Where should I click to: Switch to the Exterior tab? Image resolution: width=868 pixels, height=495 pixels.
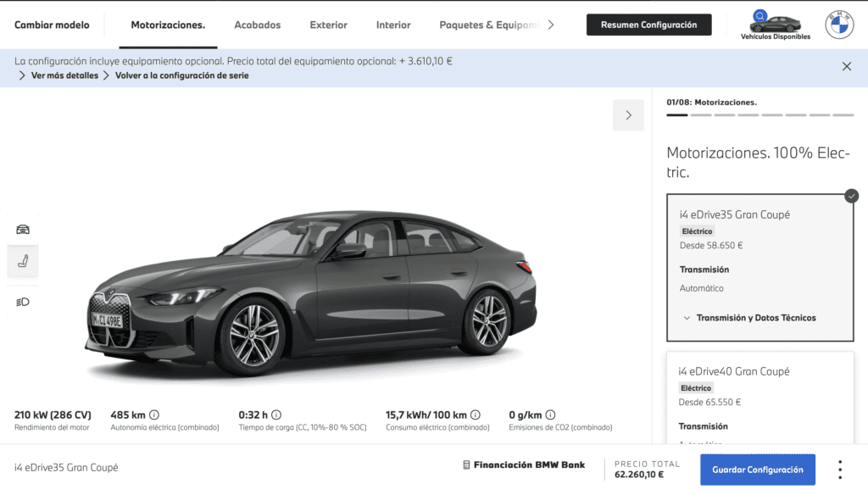click(328, 25)
